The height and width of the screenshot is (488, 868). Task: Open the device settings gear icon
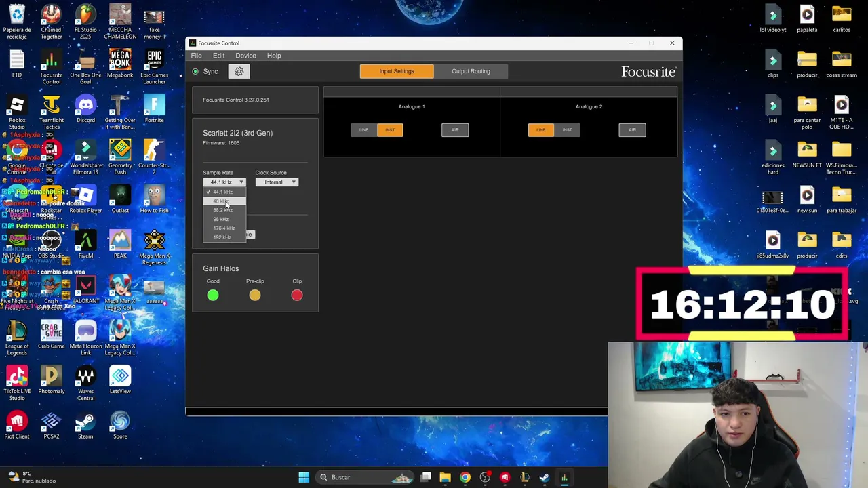239,71
